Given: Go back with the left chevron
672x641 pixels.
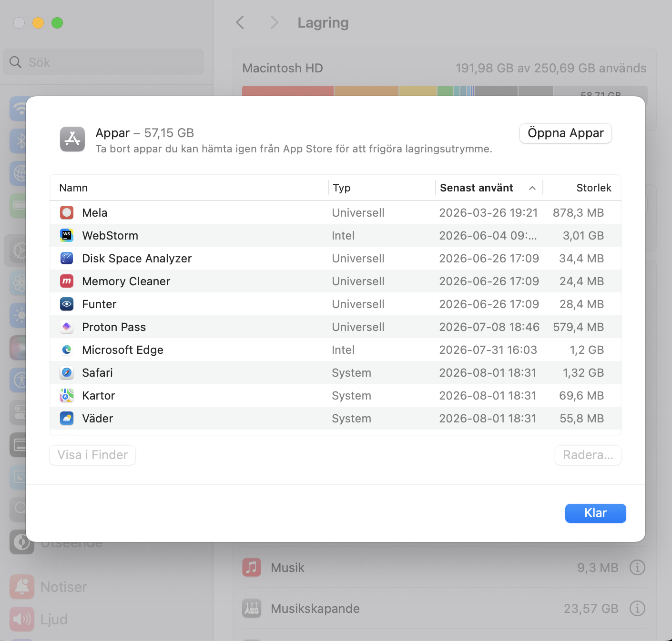Looking at the screenshot, I should (240, 22).
